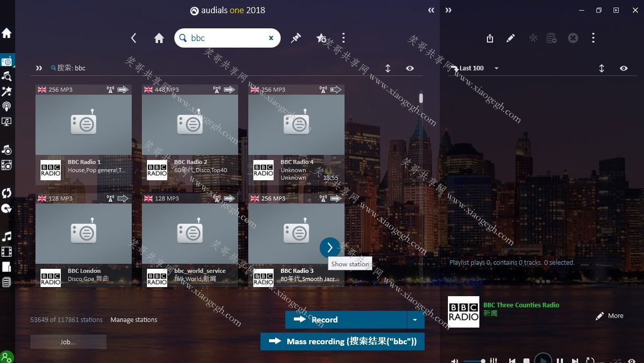Viewport: 644px width, 363px height.
Task: Open the Video library filmstrip icon
Action: [7, 252]
